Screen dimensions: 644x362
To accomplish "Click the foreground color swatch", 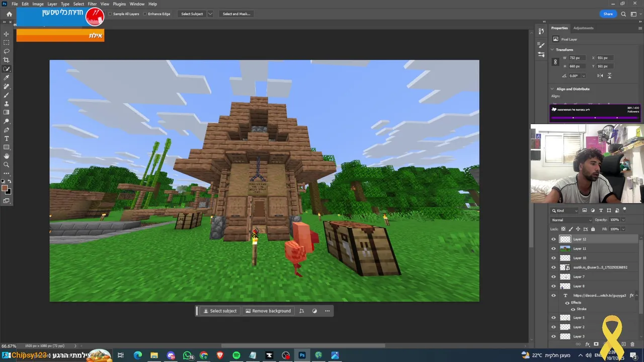I will click(5, 189).
